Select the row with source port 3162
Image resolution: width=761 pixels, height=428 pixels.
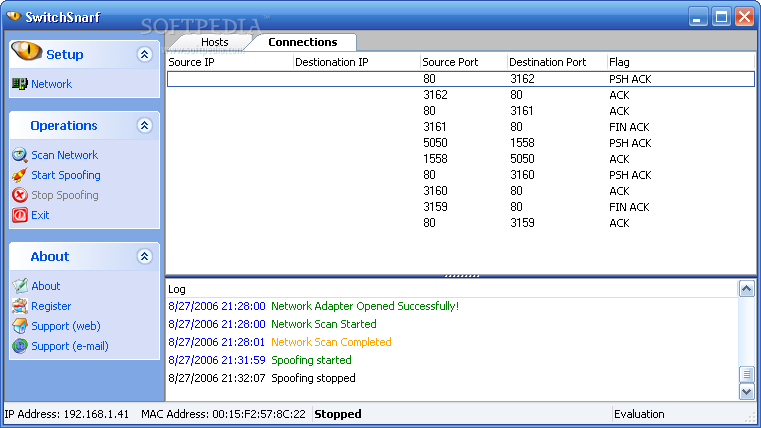click(461, 95)
